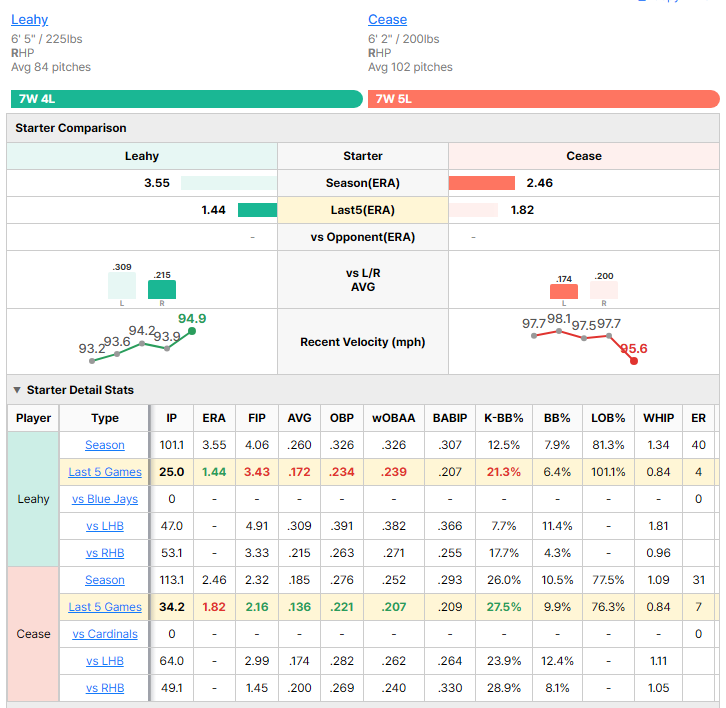Click Leahy's green .215 vs R bar

pos(162,289)
